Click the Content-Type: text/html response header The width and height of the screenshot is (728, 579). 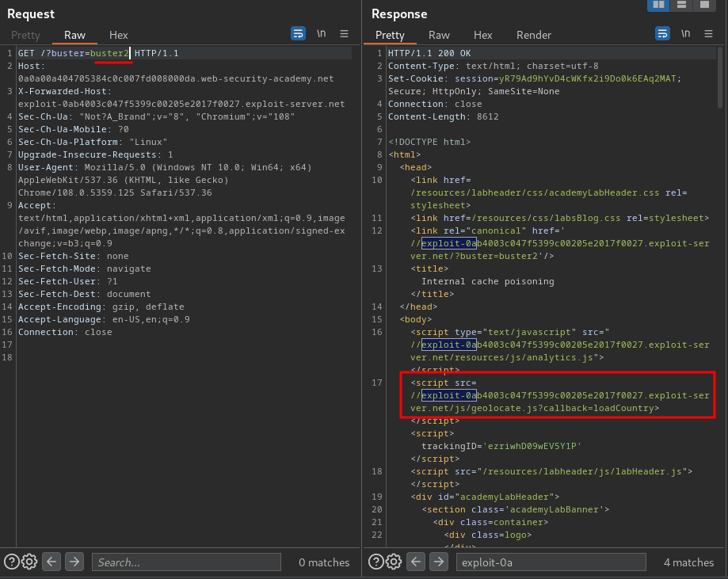coord(493,66)
